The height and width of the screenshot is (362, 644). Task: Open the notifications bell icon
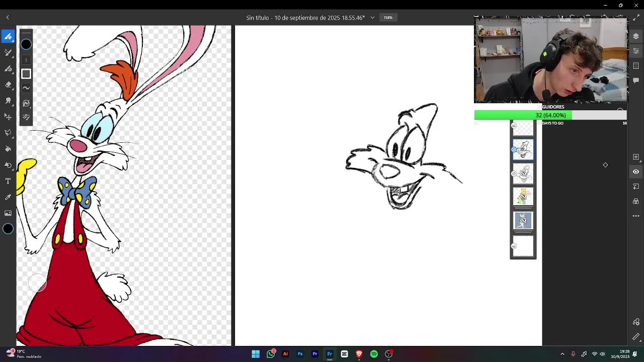pyautogui.click(x=635, y=354)
